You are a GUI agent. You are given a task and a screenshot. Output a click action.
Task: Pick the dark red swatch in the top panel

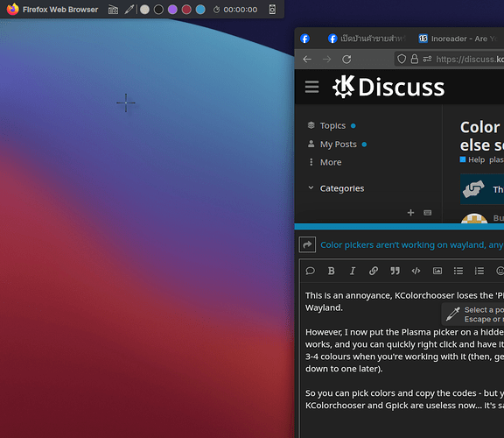(186, 10)
